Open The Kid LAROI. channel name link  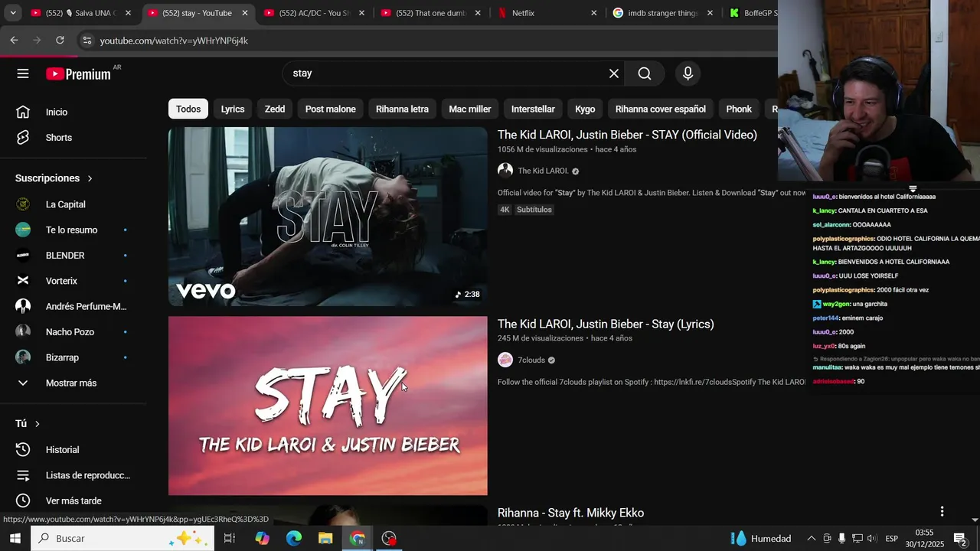click(543, 171)
